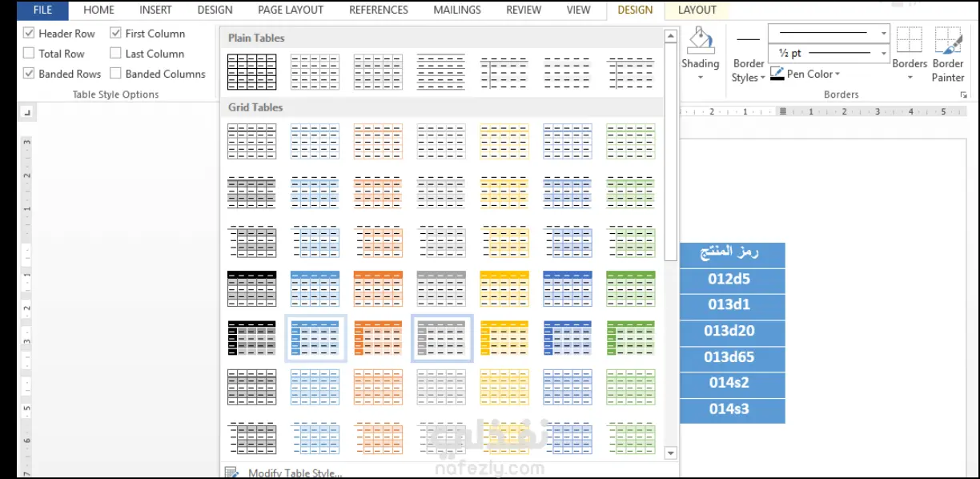Pick Grid Table 3 orange Accent 2 style
The image size is (980, 479).
tap(378, 241)
